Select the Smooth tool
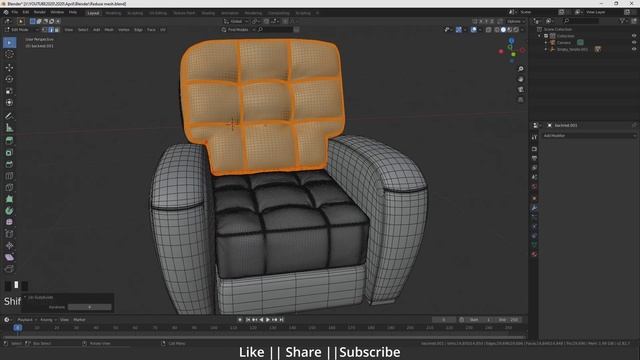The image size is (640, 360). [x=9, y=222]
